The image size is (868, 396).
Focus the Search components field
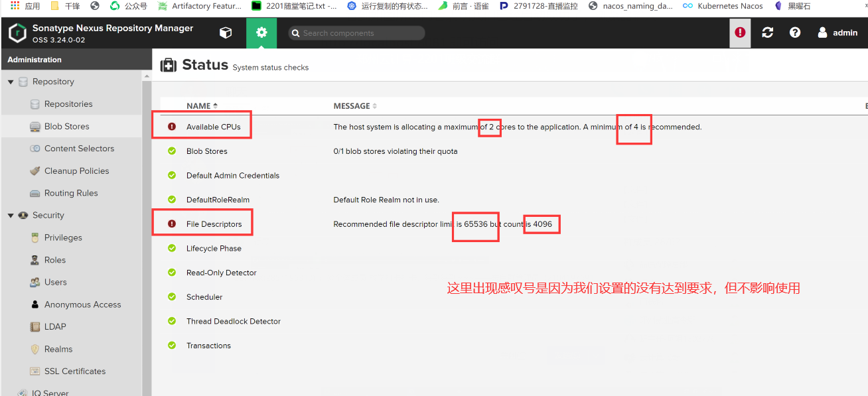pos(357,33)
